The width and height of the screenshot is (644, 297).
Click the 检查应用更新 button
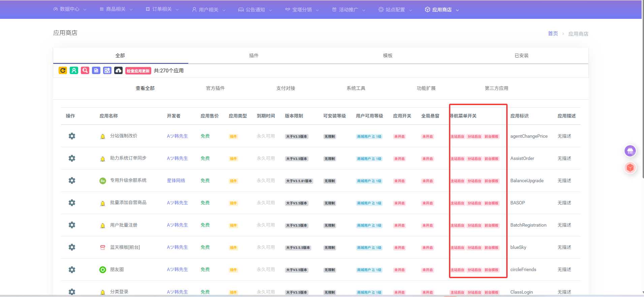138,71
